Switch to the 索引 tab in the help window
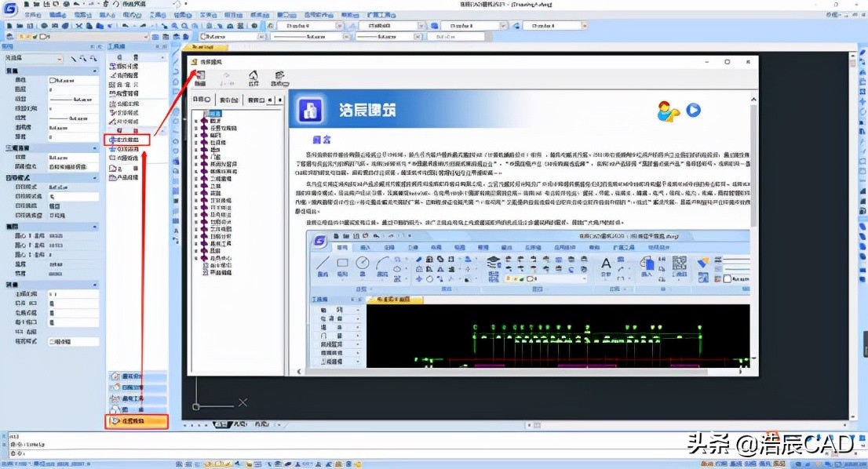The width and height of the screenshot is (868, 469). (228, 100)
